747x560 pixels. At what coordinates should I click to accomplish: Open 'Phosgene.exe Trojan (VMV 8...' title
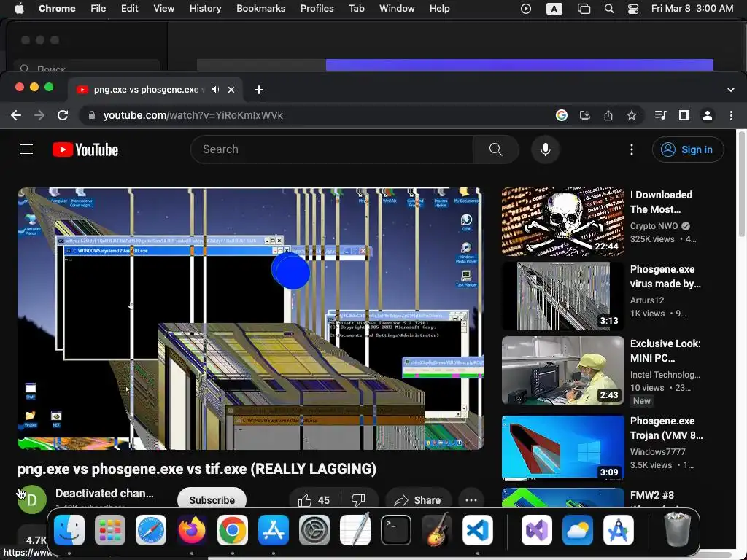pos(666,428)
